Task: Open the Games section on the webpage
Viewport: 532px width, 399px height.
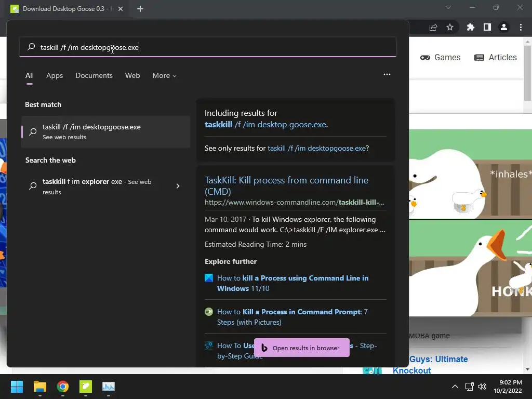Action: pos(441,57)
